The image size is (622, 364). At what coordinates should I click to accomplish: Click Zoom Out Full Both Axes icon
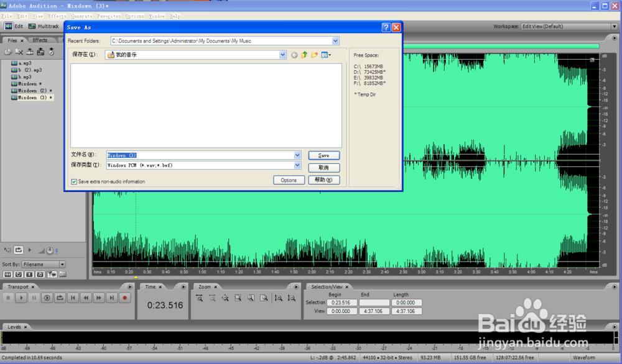click(x=225, y=298)
